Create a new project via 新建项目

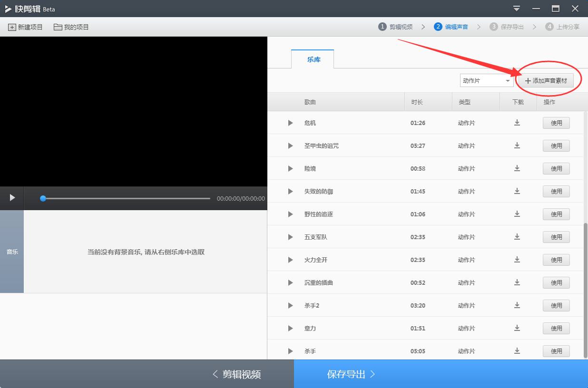25,27
